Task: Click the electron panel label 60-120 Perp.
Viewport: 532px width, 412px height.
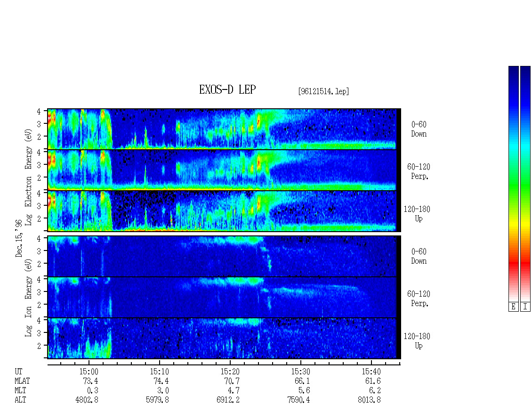Action: click(x=419, y=171)
